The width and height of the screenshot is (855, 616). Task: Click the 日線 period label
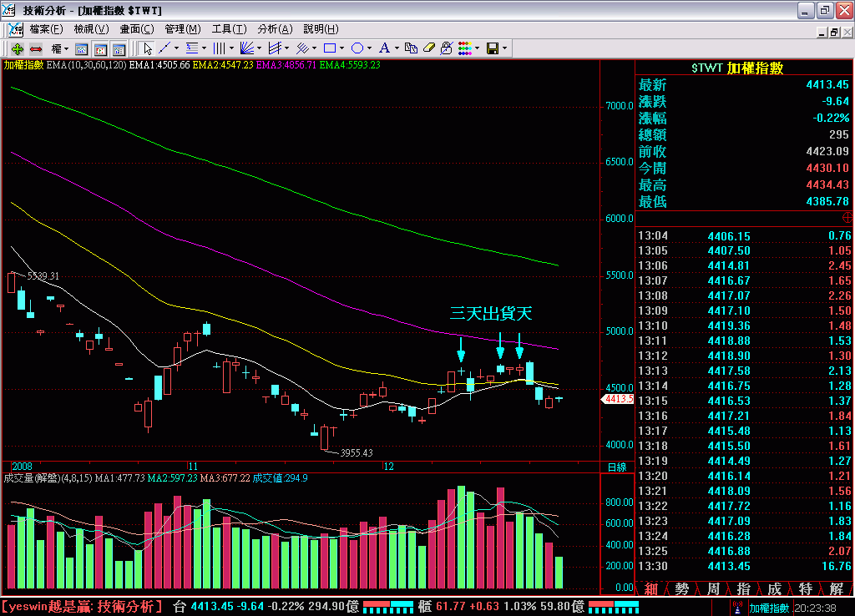(x=617, y=467)
